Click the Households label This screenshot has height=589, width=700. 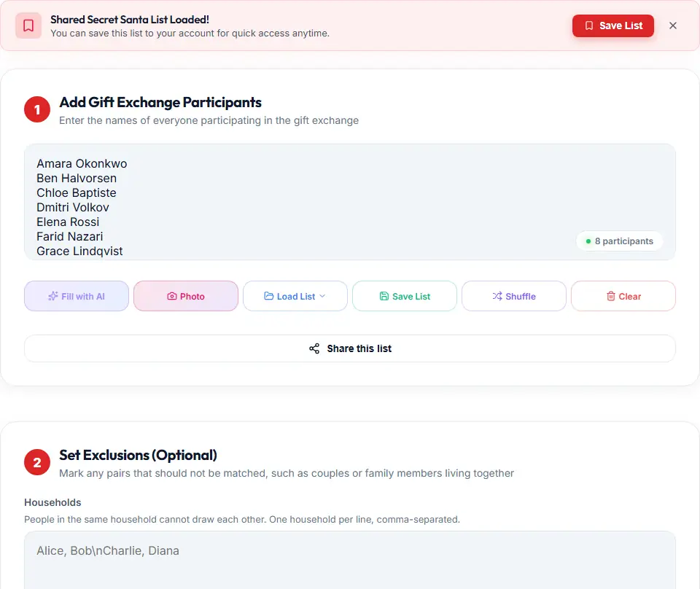(x=52, y=502)
